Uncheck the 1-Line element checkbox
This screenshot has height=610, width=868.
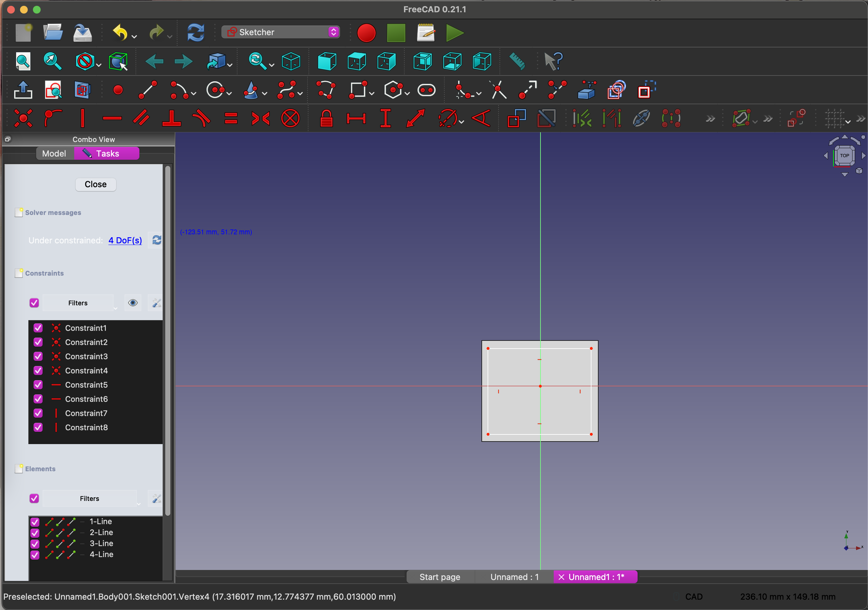[35, 522]
